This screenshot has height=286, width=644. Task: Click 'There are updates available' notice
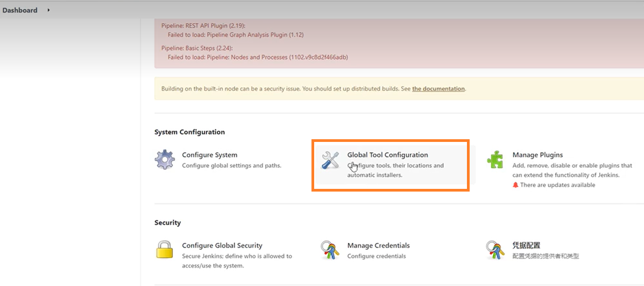coord(557,185)
